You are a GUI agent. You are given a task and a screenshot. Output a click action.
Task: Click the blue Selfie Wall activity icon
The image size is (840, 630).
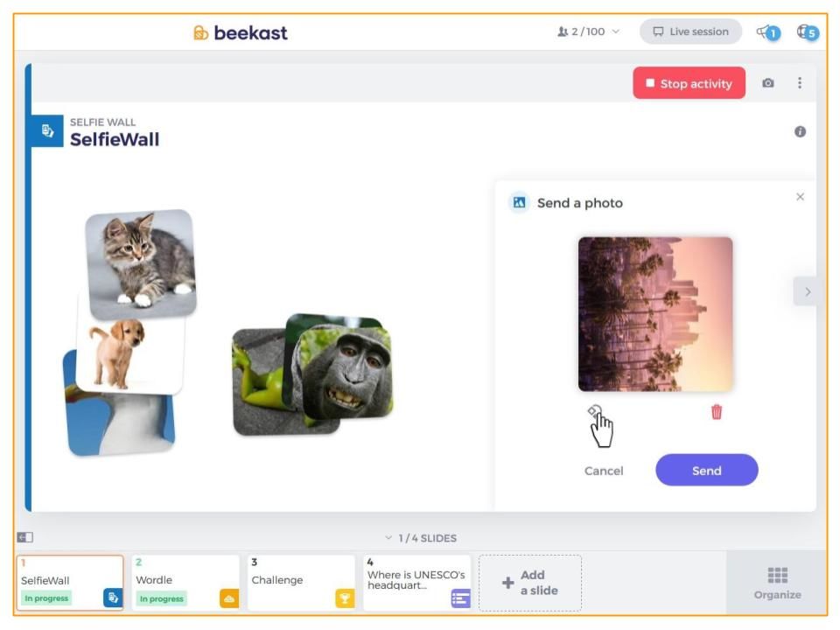point(47,130)
